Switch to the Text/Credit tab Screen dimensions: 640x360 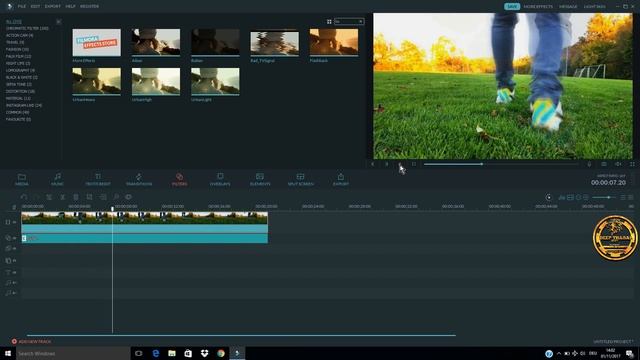coord(98,179)
